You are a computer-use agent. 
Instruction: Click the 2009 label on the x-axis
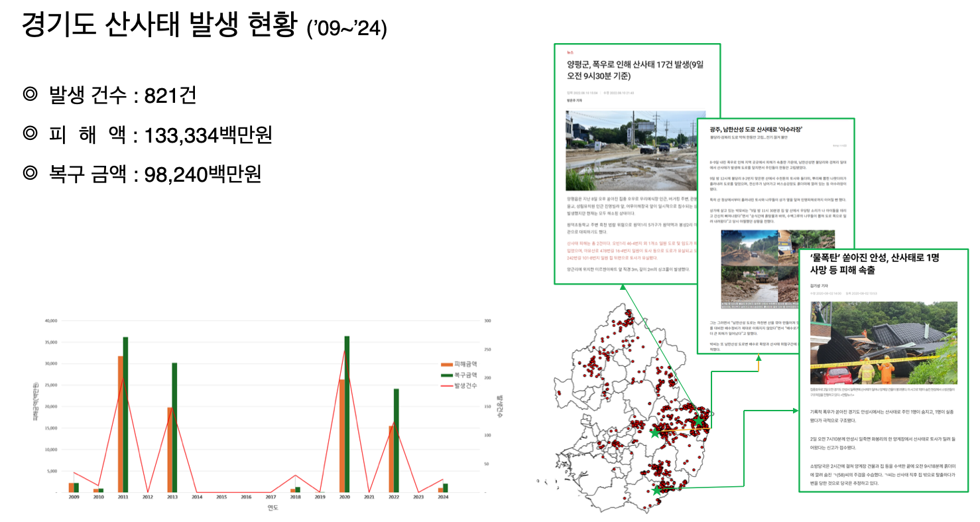click(74, 497)
